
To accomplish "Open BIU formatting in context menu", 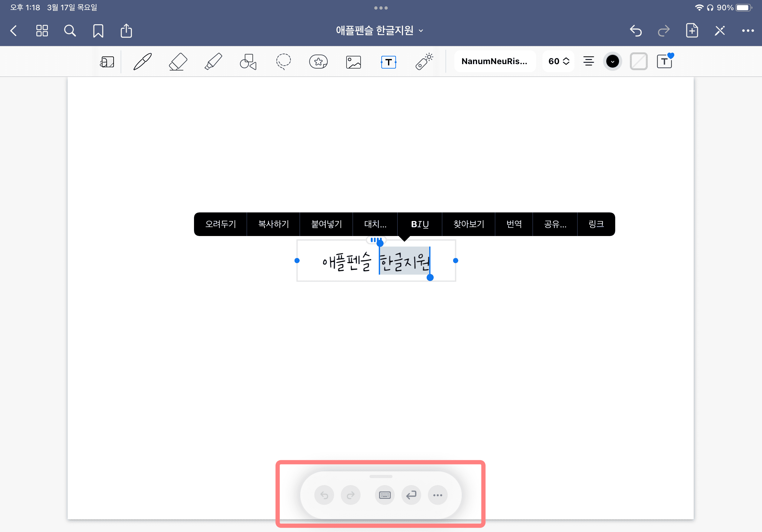I will [x=420, y=224].
